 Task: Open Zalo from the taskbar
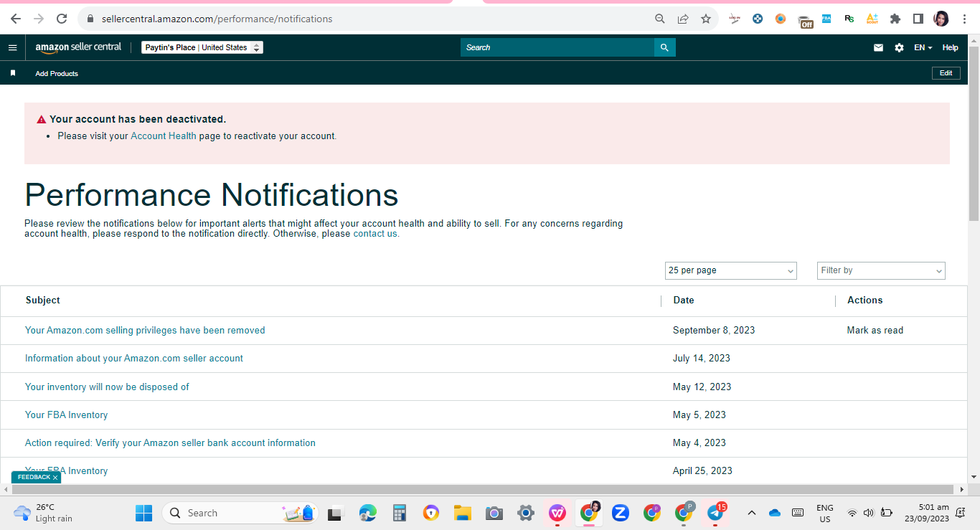coord(621,513)
